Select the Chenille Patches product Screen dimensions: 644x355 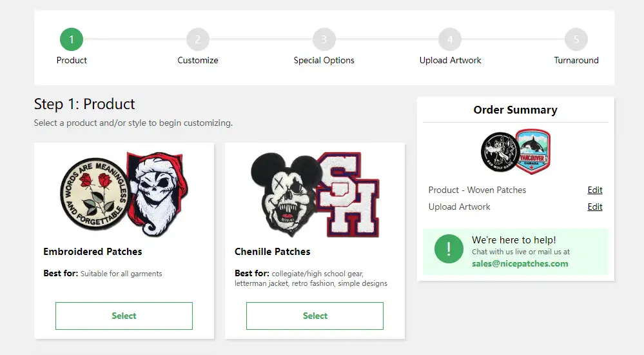click(x=315, y=316)
